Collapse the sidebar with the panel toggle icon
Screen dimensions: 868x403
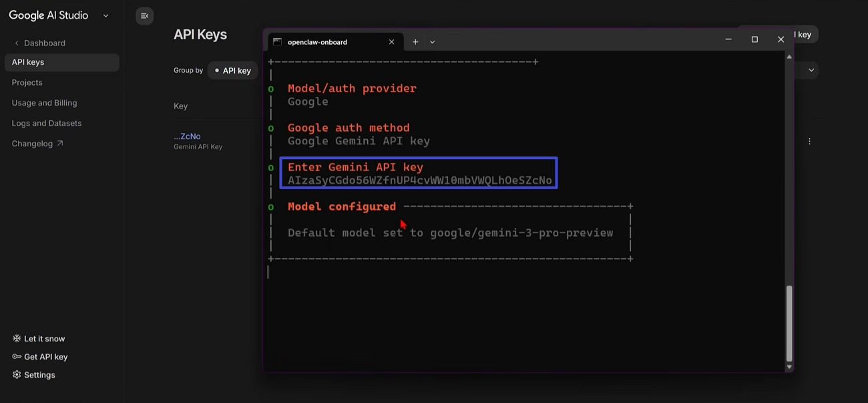click(144, 16)
